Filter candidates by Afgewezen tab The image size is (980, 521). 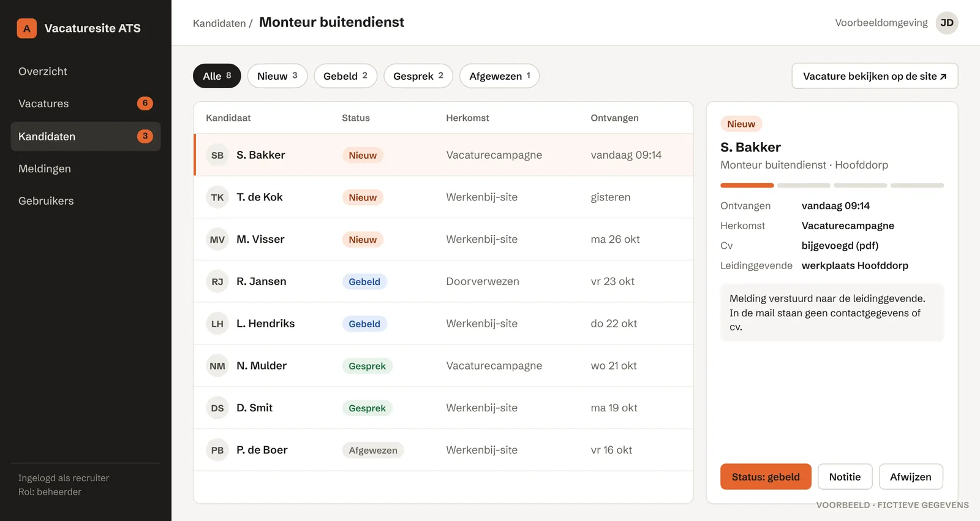[500, 76]
